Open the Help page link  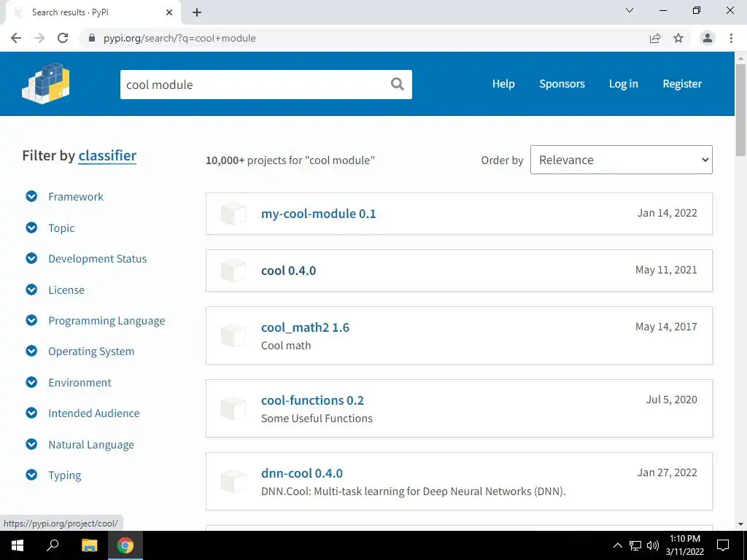coord(503,84)
